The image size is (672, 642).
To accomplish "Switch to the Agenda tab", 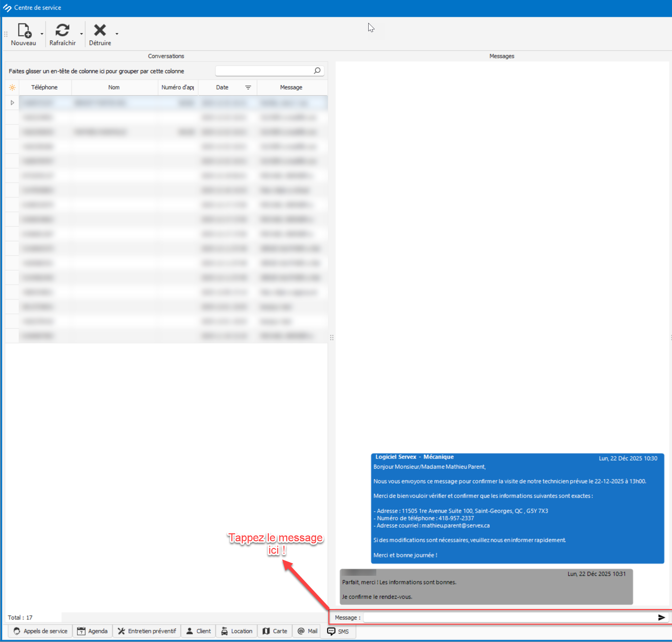I will pyautogui.click(x=92, y=631).
